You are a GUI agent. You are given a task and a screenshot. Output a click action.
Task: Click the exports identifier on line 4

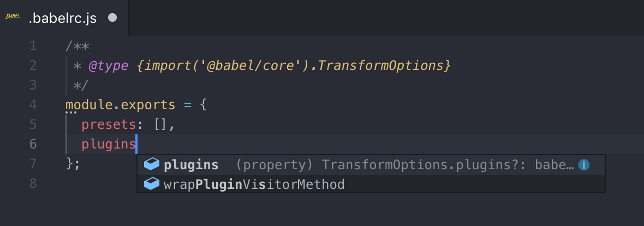[x=148, y=105]
